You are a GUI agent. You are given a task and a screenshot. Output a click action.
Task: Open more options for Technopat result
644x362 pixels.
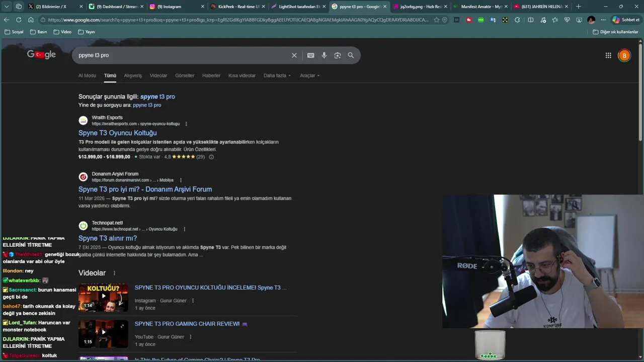pos(184,229)
